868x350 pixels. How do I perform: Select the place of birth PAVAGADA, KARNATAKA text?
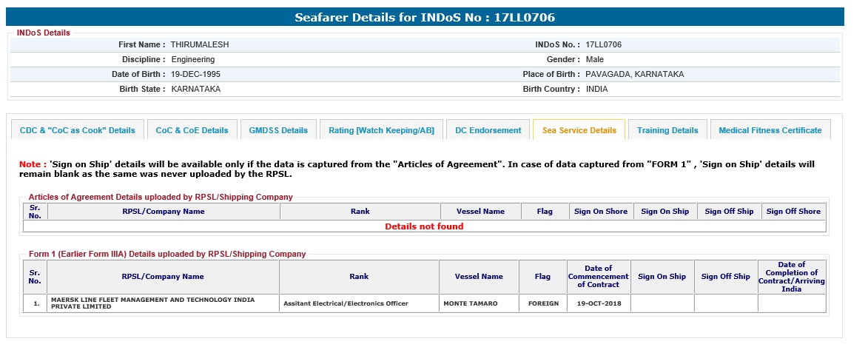pyautogui.click(x=634, y=74)
